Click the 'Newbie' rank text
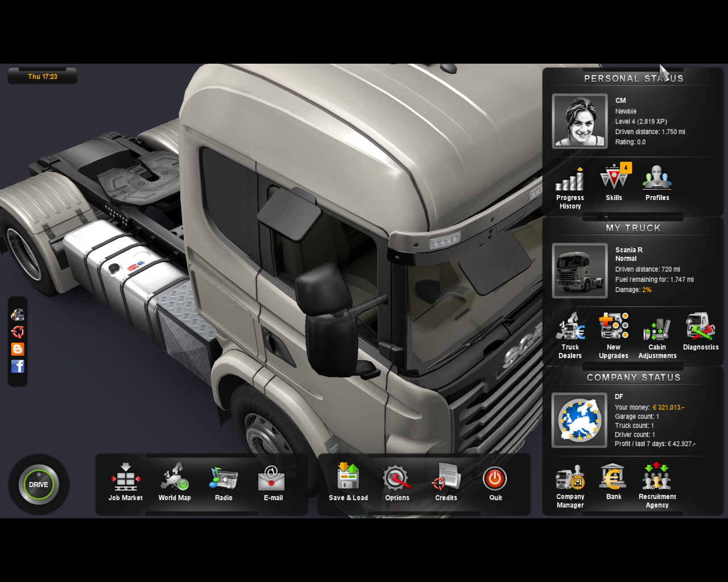 pyautogui.click(x=626, y=111)
